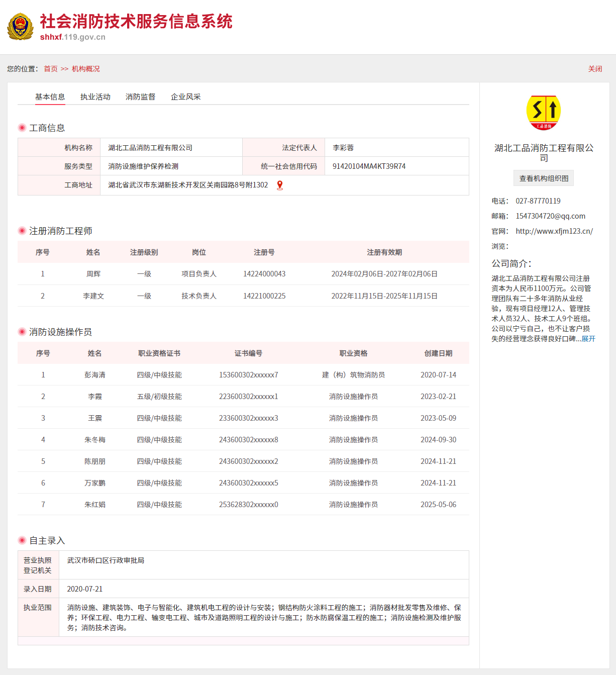This screenshot has width=616, height=675.
Task: Click the 查看机构组织图 button
Action: click(x=544, y=178)
